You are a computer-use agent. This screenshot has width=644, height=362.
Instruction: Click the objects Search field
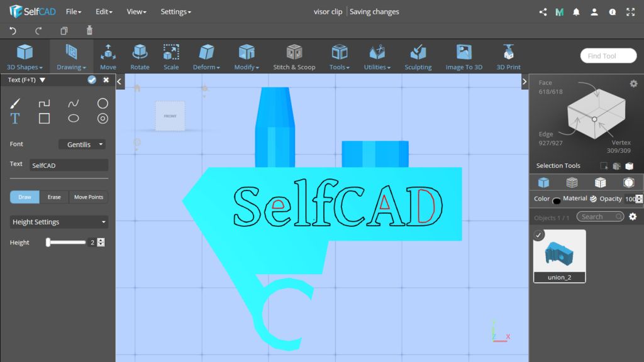click(600, 216)
